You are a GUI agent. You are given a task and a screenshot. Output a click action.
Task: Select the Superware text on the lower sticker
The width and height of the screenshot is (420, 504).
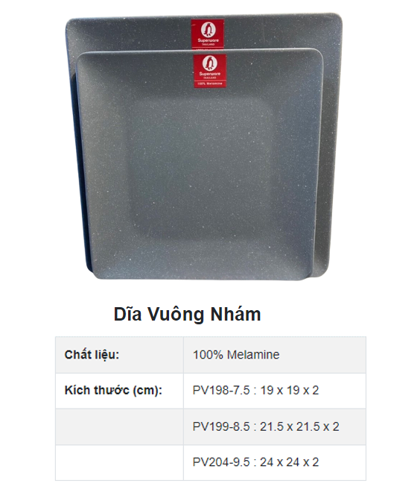pyautogui.click(x=210, y=74)
